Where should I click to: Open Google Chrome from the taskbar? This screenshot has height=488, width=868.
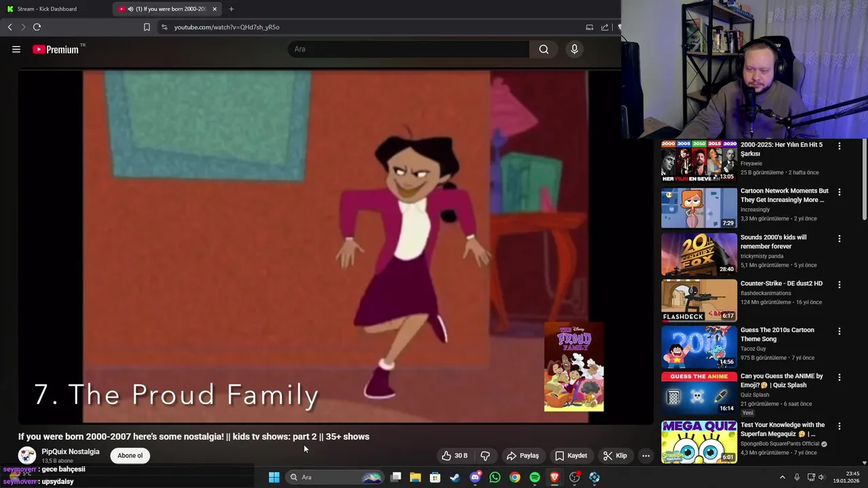[515, 477]
